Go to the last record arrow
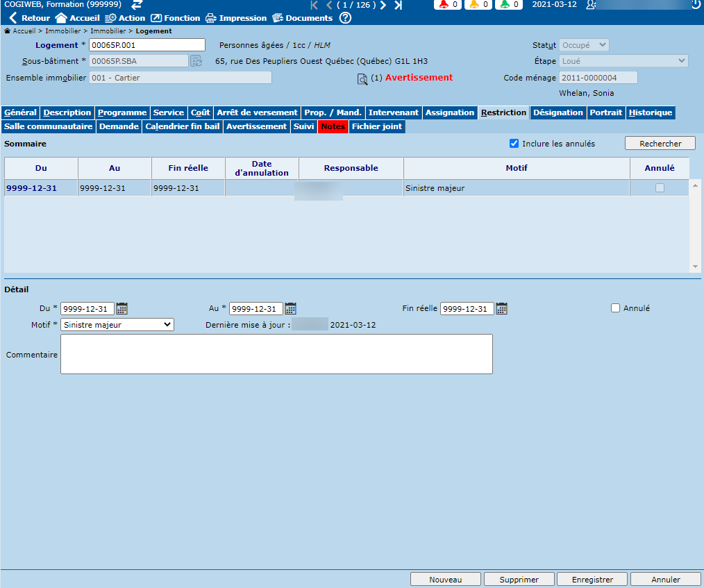This screenshot has width=704, height=588. pyautogui.click(x=398, y=5)
